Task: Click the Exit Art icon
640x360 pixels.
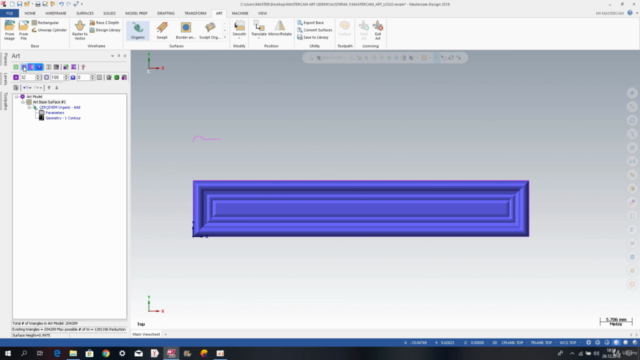Action: pyautogui.click(x=378, y=30)
